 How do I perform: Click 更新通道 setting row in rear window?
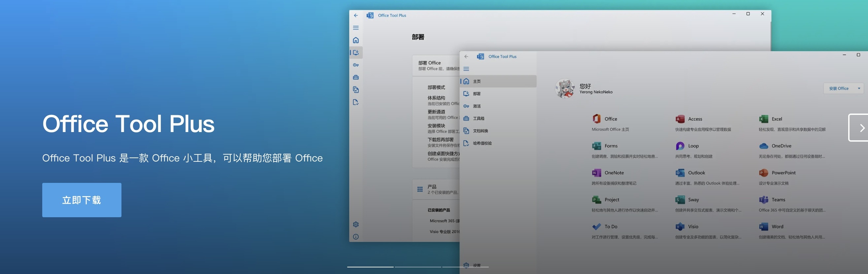tap(444, 115)
